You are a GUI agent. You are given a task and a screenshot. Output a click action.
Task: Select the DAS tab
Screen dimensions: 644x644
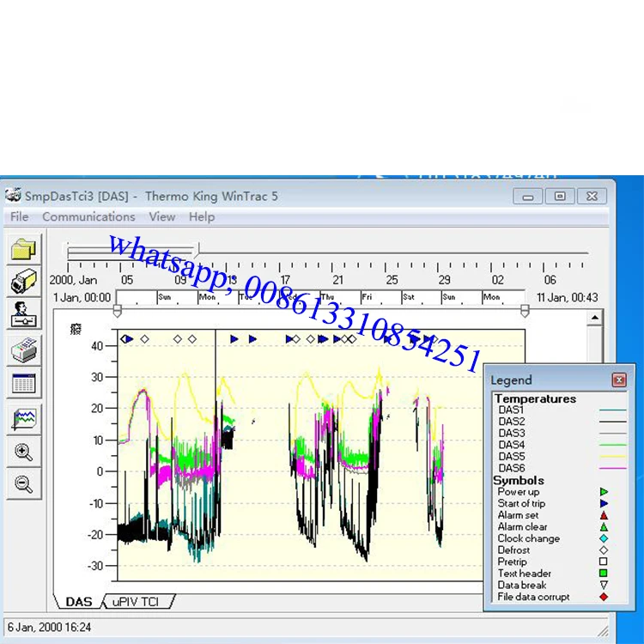(79, 602)
